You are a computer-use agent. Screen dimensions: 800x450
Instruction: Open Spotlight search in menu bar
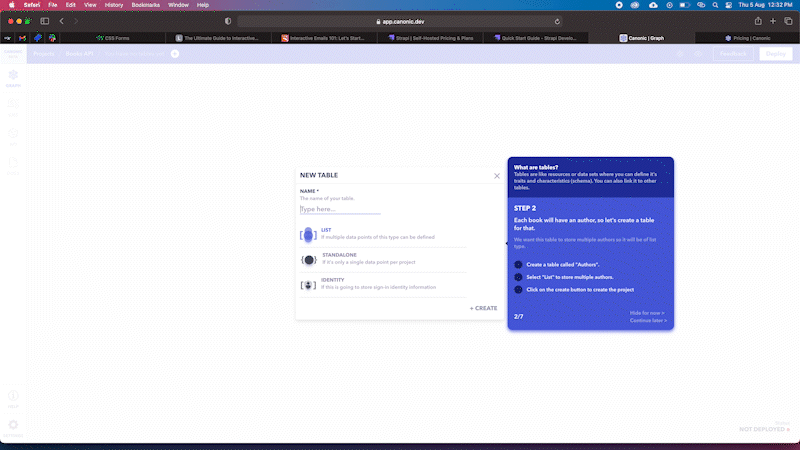point(715,5)
